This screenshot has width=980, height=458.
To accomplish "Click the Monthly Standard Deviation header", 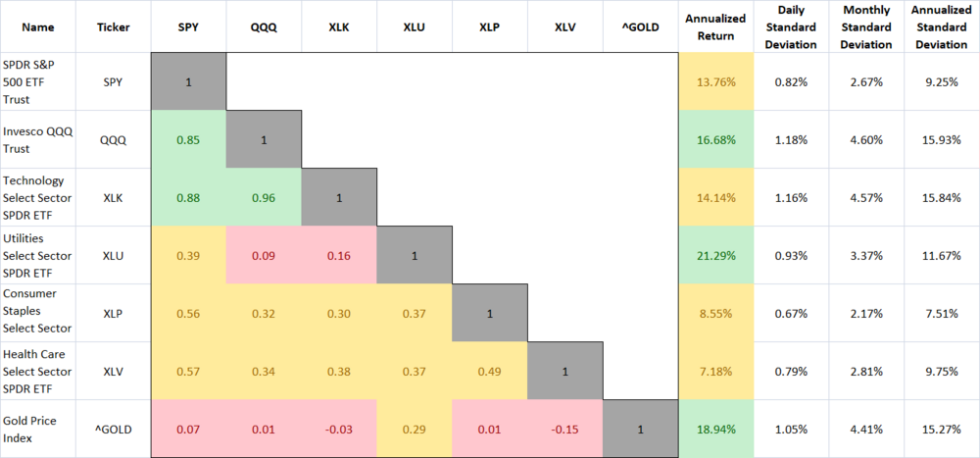I will click(x=865, y=26).
